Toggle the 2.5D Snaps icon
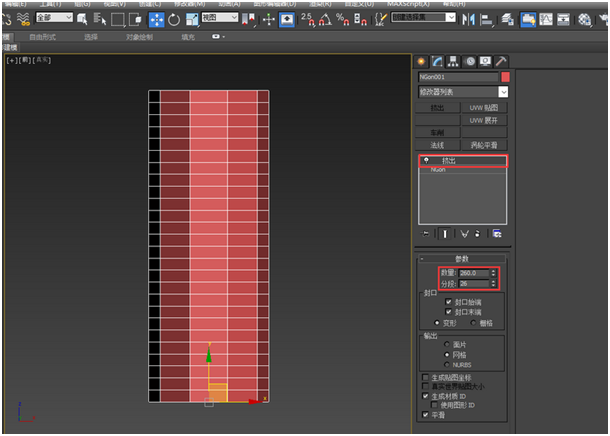 [x=308, y=19]
